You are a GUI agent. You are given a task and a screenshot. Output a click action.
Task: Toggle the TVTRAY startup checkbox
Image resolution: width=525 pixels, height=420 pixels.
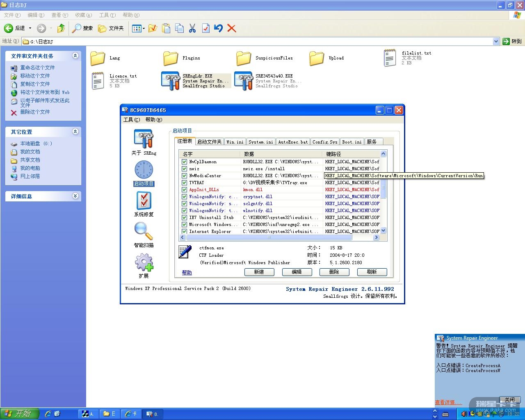click(185, 183)
